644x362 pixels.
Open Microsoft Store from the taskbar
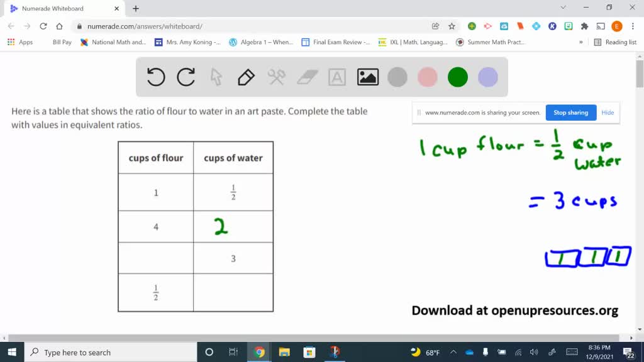coord(309,352)
